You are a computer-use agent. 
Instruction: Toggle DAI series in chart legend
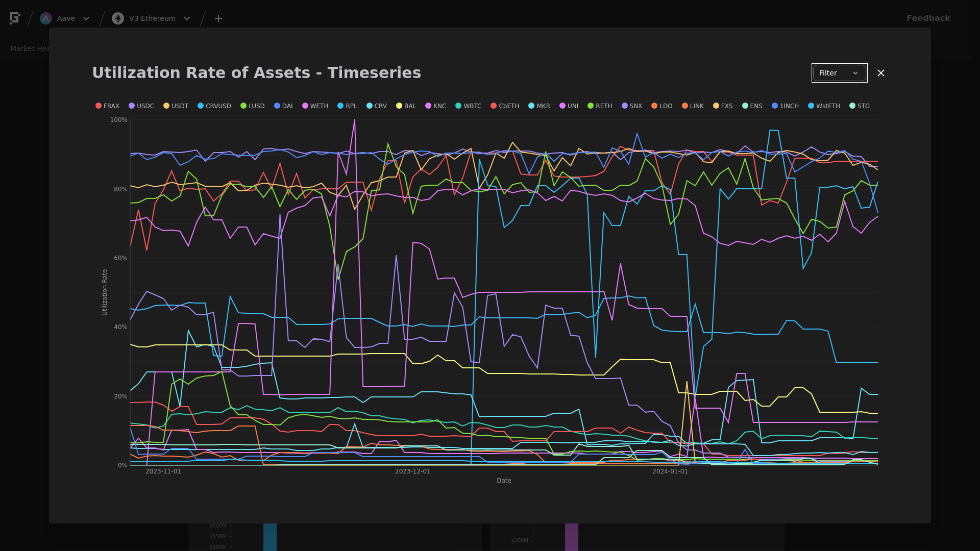coord(283,106)
